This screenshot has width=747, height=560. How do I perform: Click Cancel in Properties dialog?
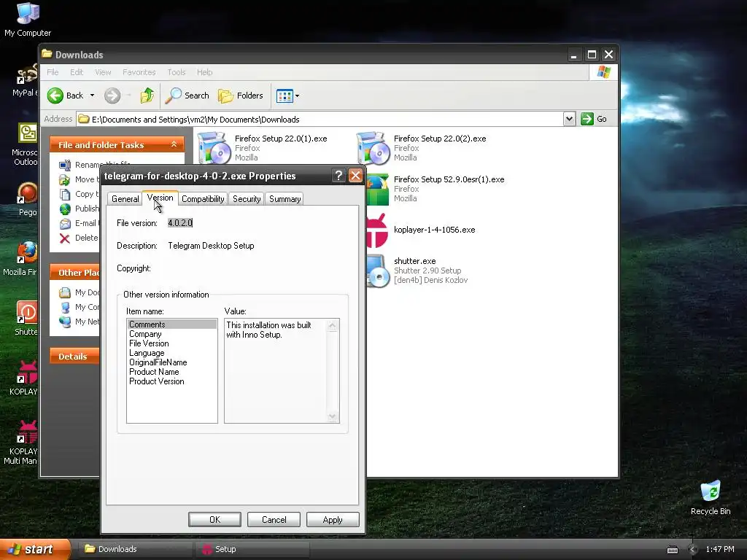pos(274,519)
